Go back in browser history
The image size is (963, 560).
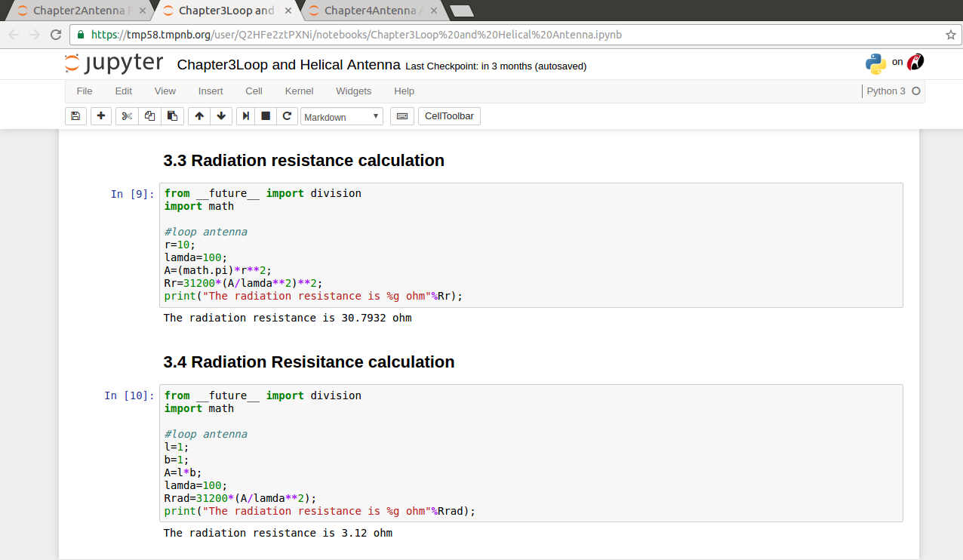[x=14, y=35]
